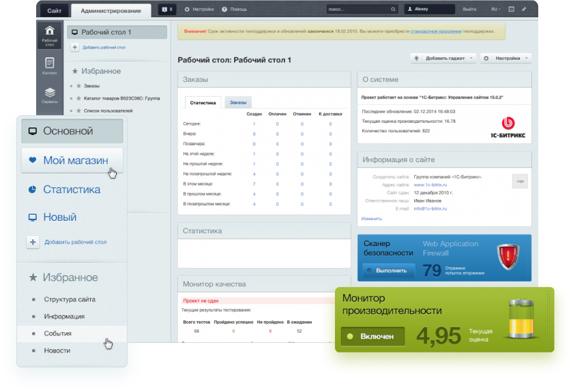Open the Настройки dropdown above the gadgets

[506, 59]
